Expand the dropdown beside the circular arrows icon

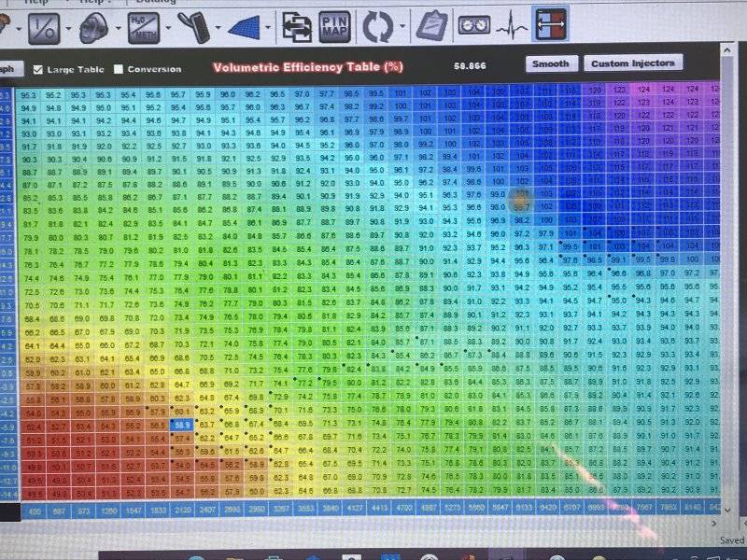tap(402, 26)
